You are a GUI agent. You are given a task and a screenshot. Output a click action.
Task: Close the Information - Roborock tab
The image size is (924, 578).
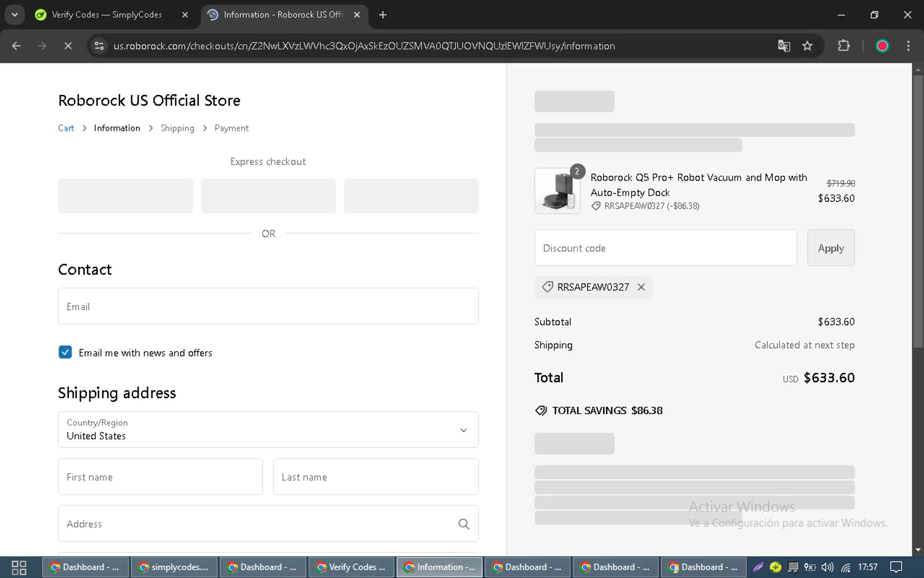(x=357, y=15)
